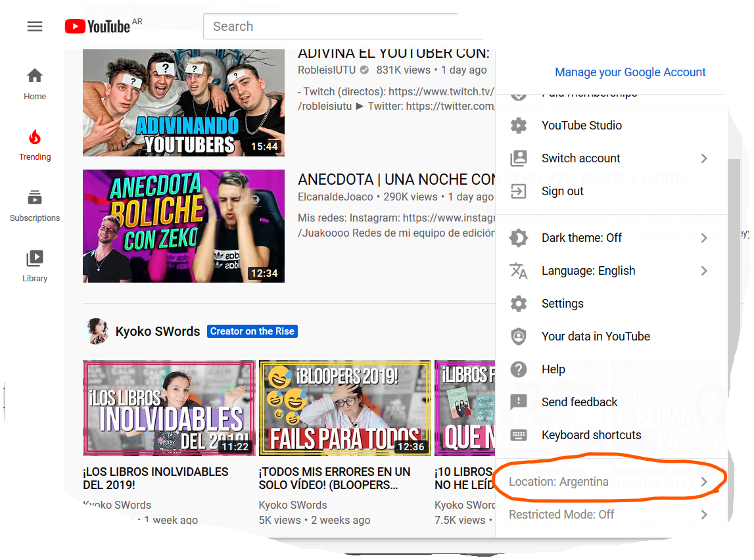Viewport: 754px width, 560px height.
Task: Click the Sign out icon
Action: pos(519,191)
